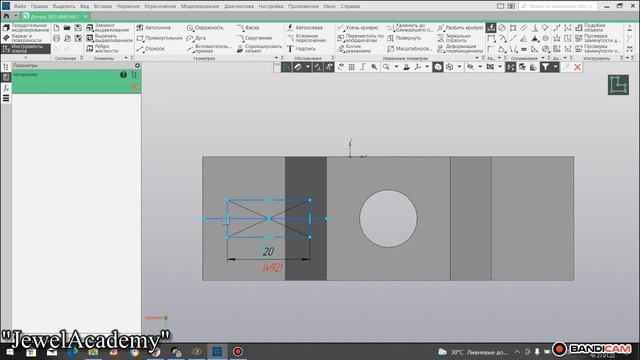Screen dimensions: 640x360
Task: Open the Вид menu
Action: click(84, 6)
